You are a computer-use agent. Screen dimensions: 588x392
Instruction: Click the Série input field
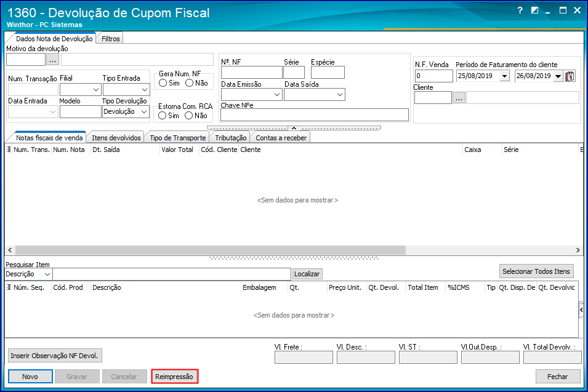[294, 73]
